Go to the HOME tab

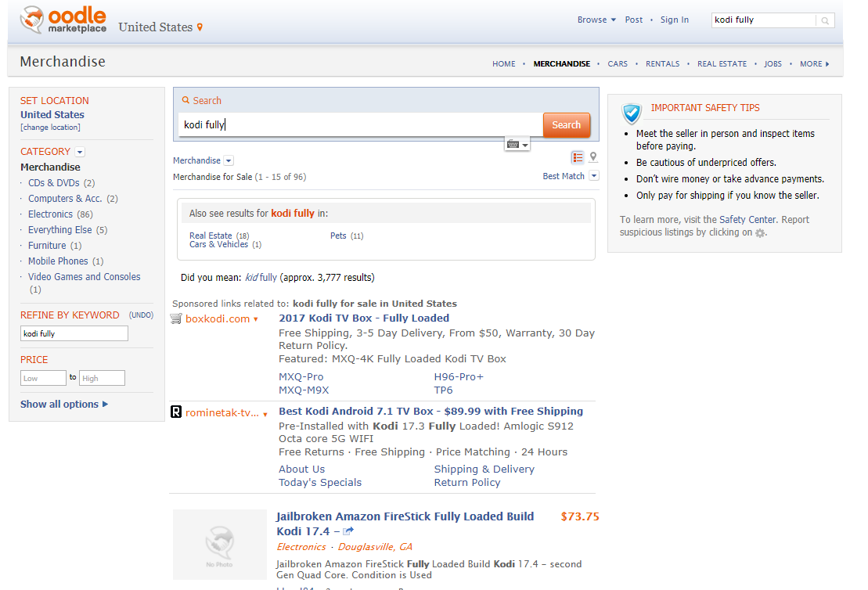click(504, 63)
